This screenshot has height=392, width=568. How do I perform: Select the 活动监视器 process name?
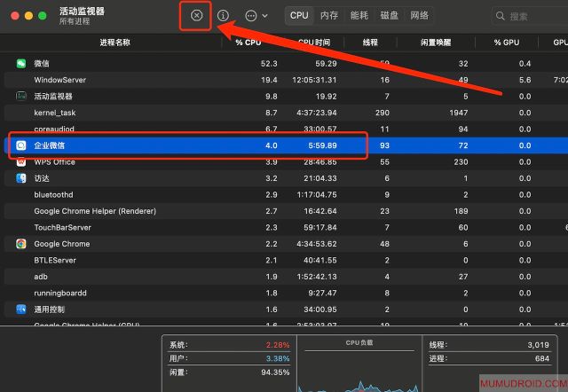pos(53,97)
